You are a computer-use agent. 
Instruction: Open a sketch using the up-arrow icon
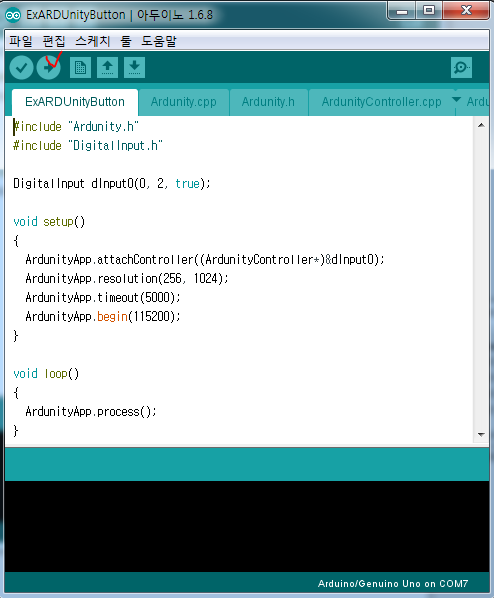[107, 68]
